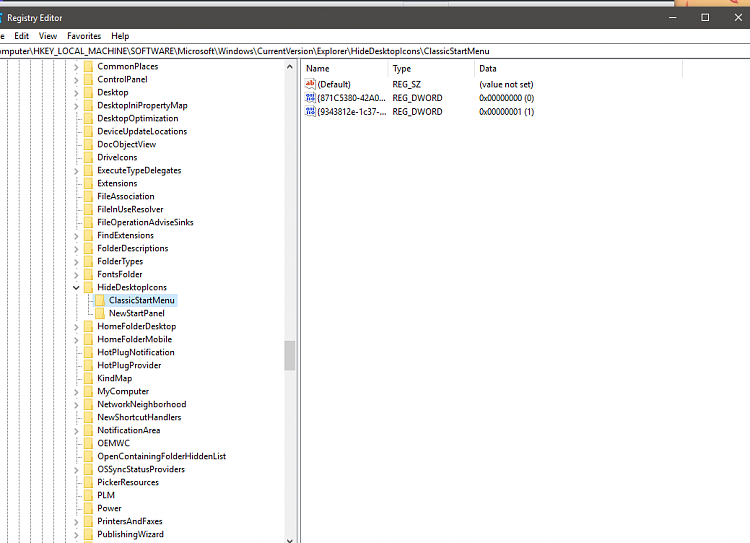Click the NewShortcutHandlers folder icon
The width and height of the screenshot is (750, 543).
pyautogui.click(x=88, y=417)
